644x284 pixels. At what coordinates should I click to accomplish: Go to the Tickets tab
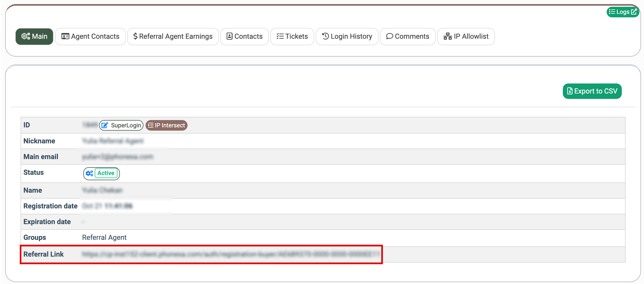tap(292, 36)
